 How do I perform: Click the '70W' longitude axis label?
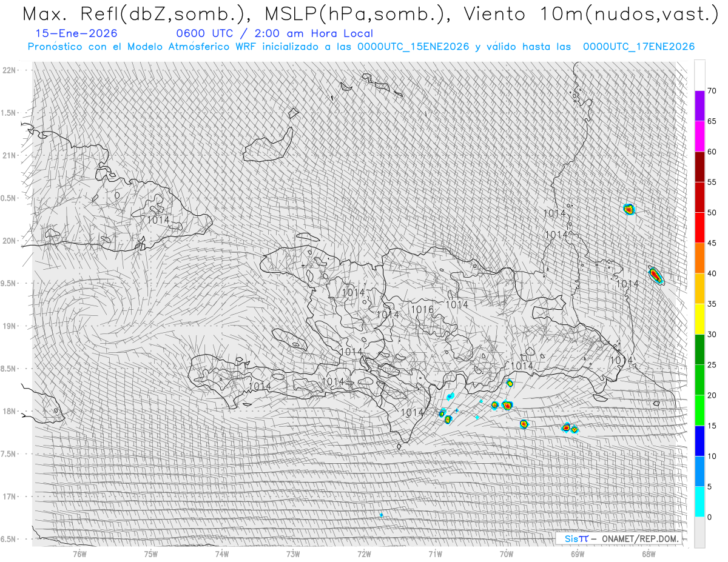pyautogui.click(x=506, y=554)
